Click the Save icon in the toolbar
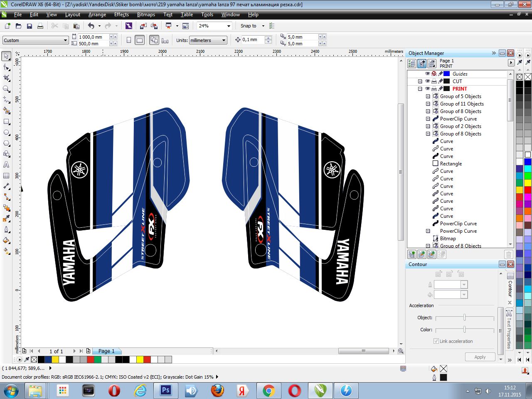This screenshot has height=399, width=532. pos(30,26)
